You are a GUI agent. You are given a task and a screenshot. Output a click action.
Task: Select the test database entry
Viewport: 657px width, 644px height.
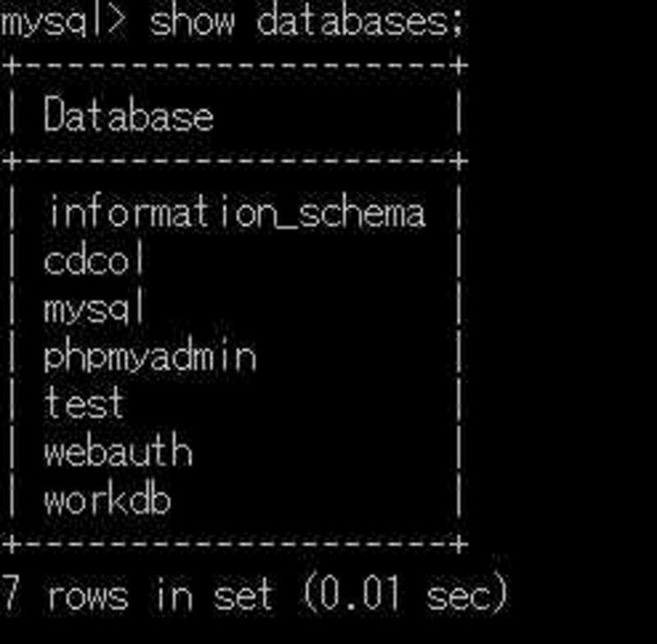point(84,403)
